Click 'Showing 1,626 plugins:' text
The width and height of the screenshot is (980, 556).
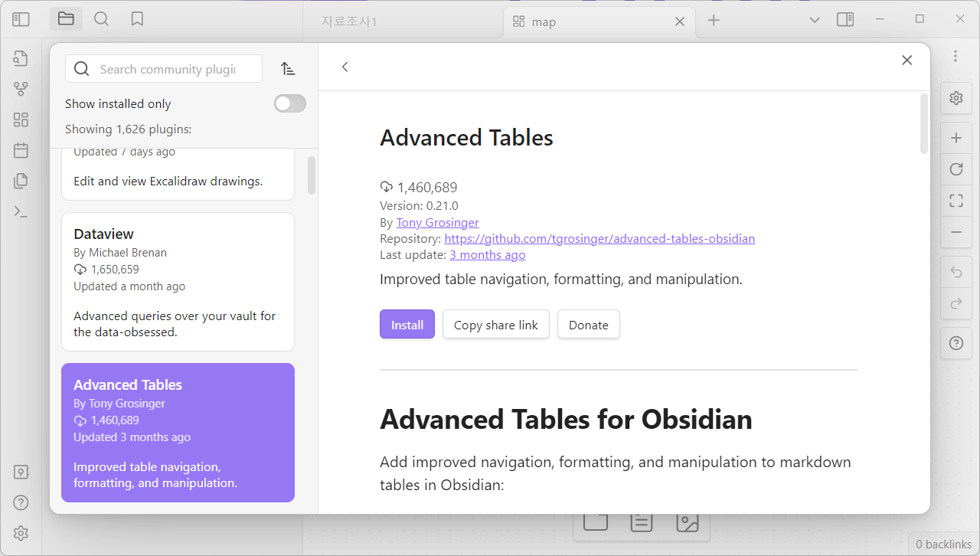pyautogui.click(x=129, y=129)
